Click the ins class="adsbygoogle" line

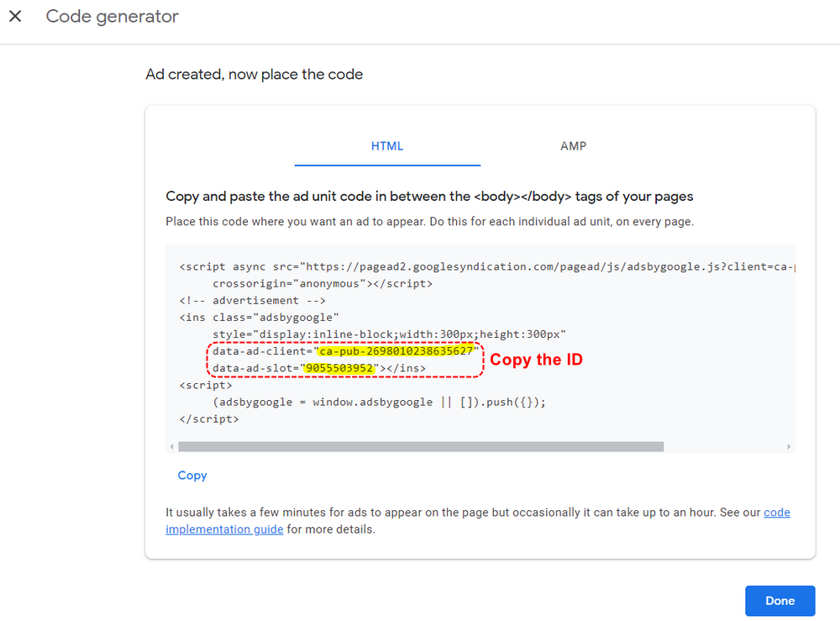click(260, 317)
